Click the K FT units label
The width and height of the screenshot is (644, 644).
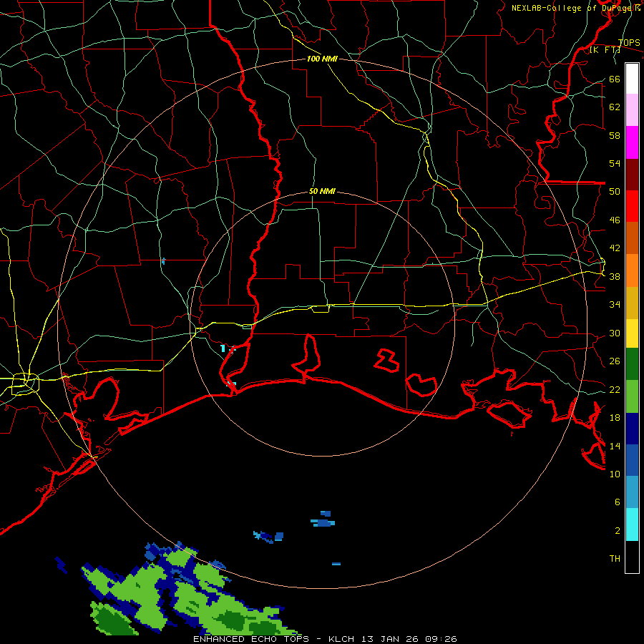[x=605, y=50]
